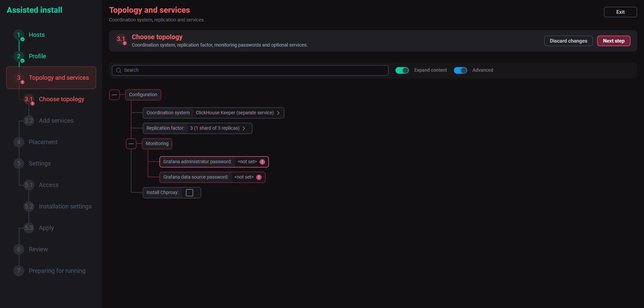Click the Next step button

[614, 41]
